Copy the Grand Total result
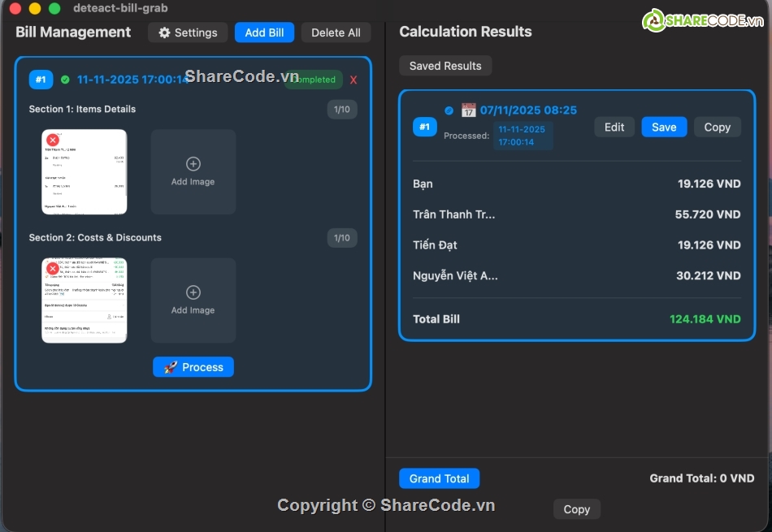 576,509
